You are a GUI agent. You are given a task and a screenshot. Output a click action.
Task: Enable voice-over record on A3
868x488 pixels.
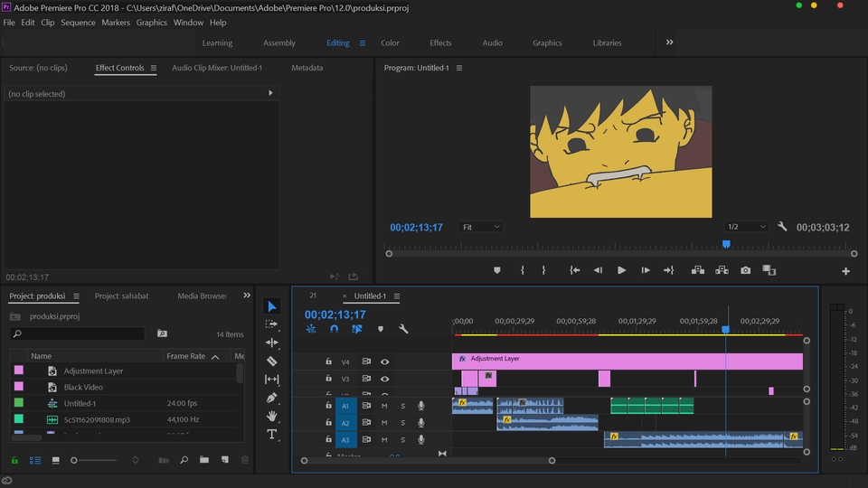(x=421, y=440)
